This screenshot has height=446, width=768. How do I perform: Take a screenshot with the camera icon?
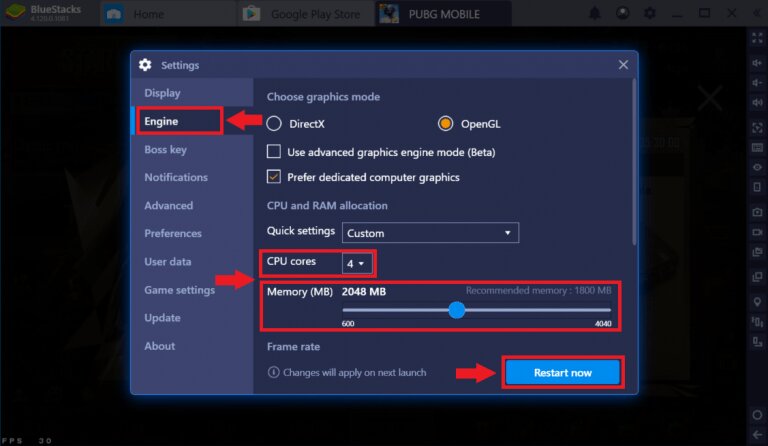click(x=757, y=212)
